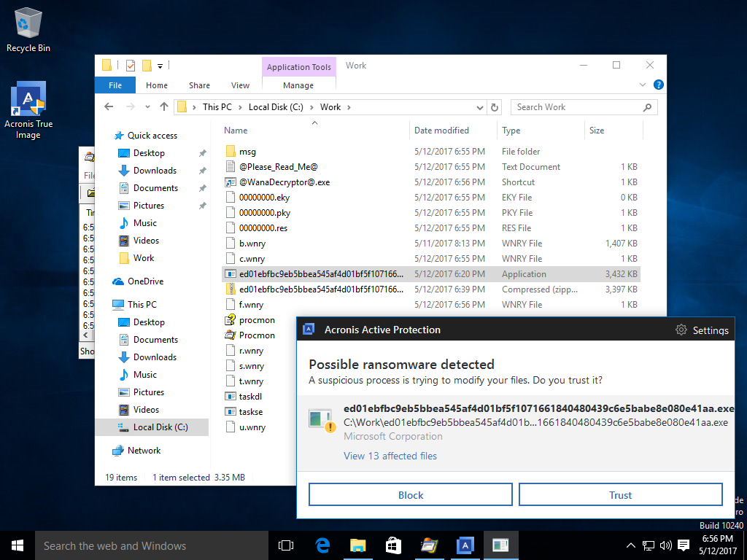
Task: Expand breadcrumb arrow after This PC
Action: click(x=240, y=107)
